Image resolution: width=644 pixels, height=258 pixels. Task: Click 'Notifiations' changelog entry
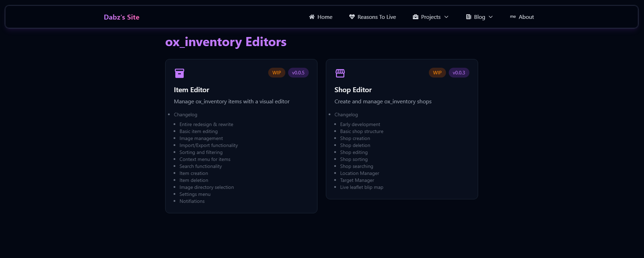pos(192,201)
